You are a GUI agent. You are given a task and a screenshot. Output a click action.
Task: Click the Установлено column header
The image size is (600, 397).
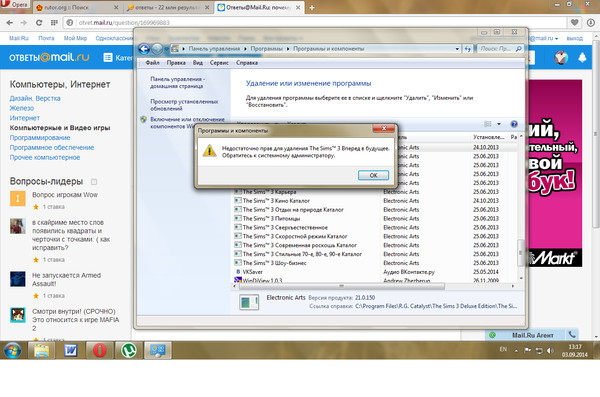click(x=489, y=137)
